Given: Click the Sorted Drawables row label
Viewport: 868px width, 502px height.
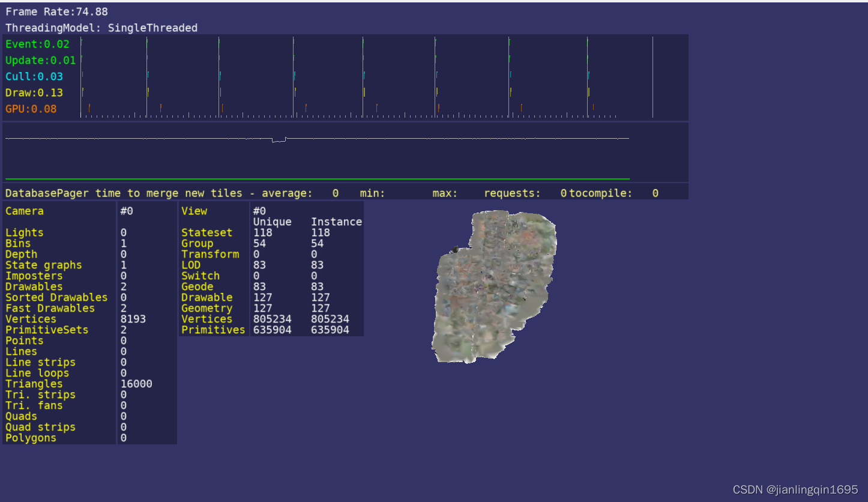Looking at the screenshot, I should (56, 297).
